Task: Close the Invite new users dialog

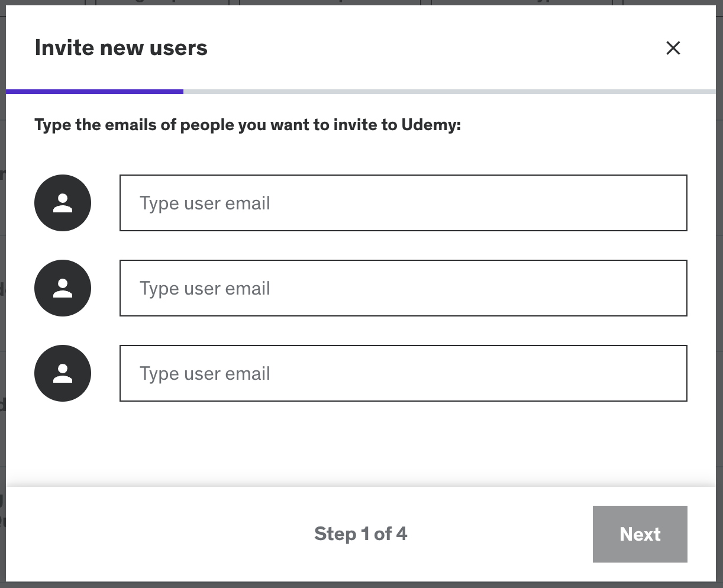Action: click(x=673, y=48)
